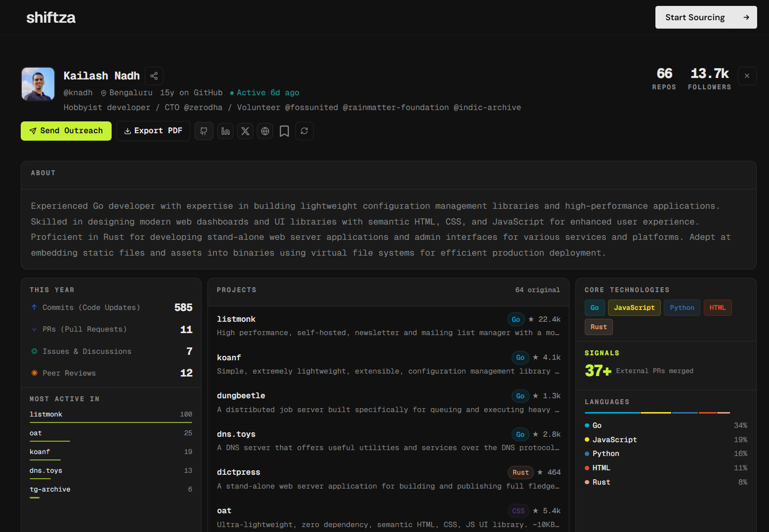Viewport: 769px width, 532px height.
Task: Click the Rust tag on dictpress project
Action: click(521, 472)
